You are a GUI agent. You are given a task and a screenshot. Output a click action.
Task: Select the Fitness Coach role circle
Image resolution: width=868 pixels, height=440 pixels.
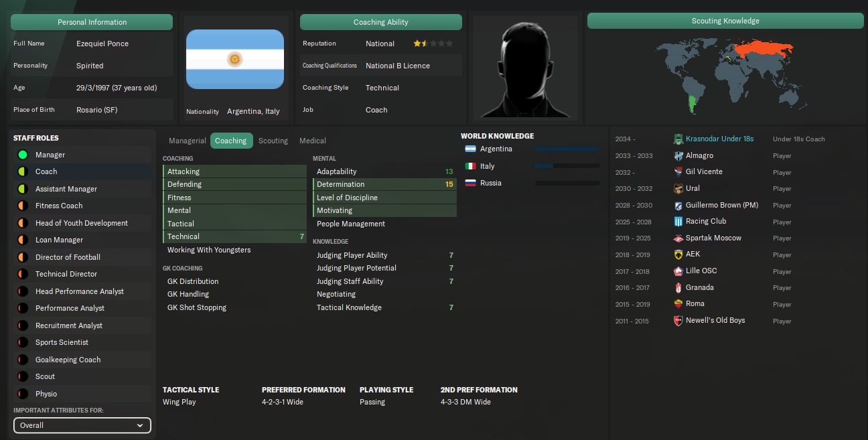point(22,206)
